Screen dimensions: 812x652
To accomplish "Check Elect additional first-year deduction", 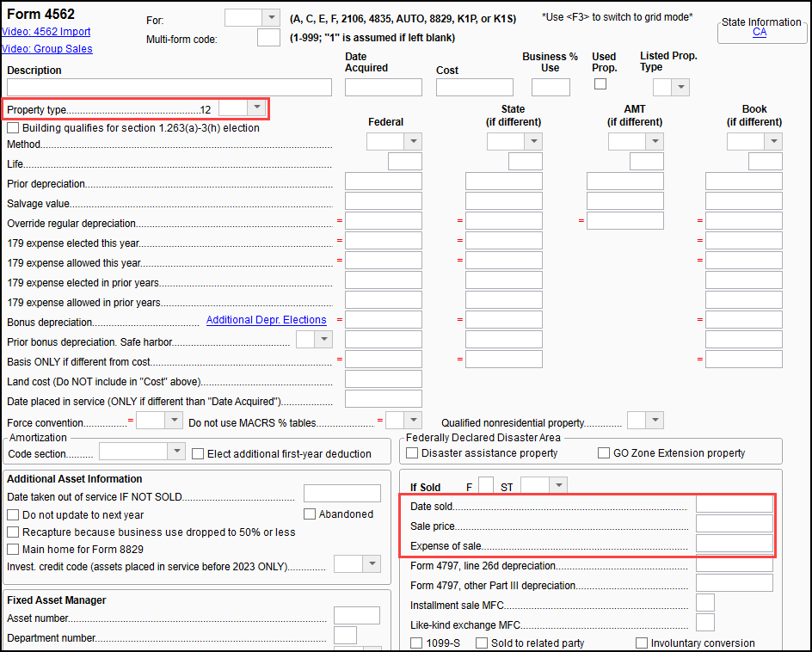I will point(197,453).
